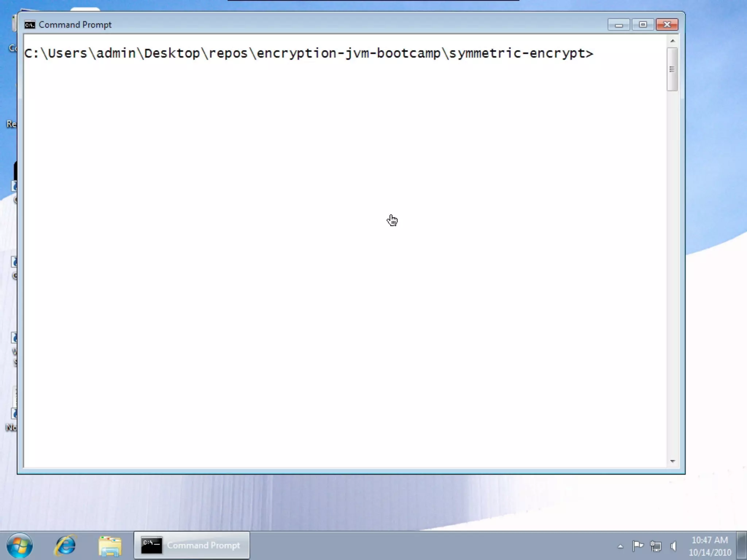Click the Command Prompt title bar text
The height and width of the screenshot is (560, 747).
[x=75, y=25]
